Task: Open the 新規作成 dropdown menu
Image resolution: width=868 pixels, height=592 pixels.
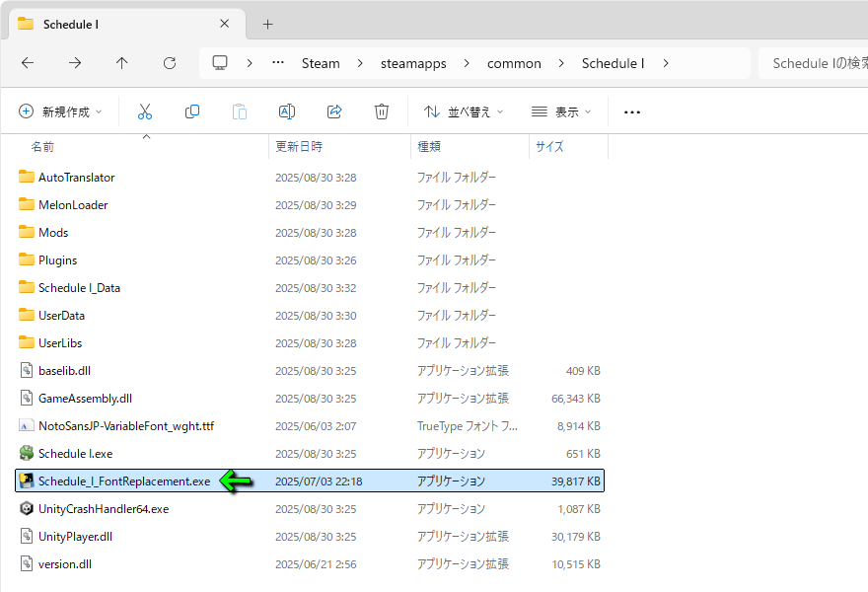Action: pyautogui.click(x=60, y=111)
